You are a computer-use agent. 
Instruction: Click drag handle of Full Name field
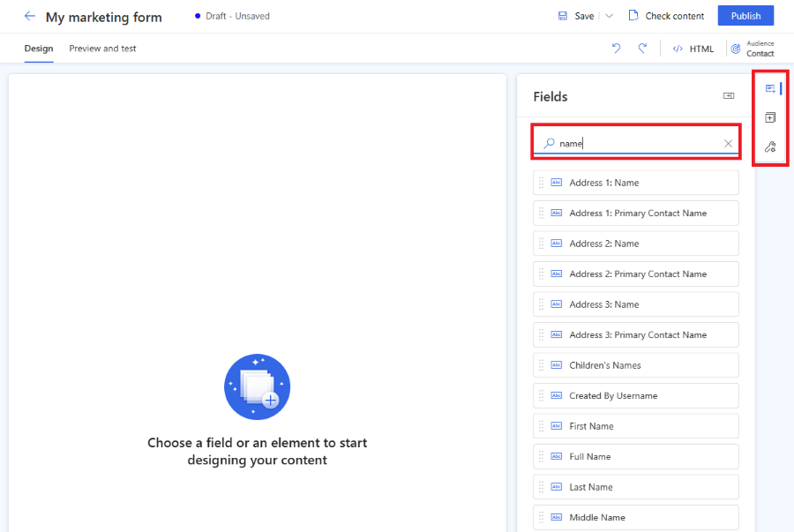(x=541, y=457)
